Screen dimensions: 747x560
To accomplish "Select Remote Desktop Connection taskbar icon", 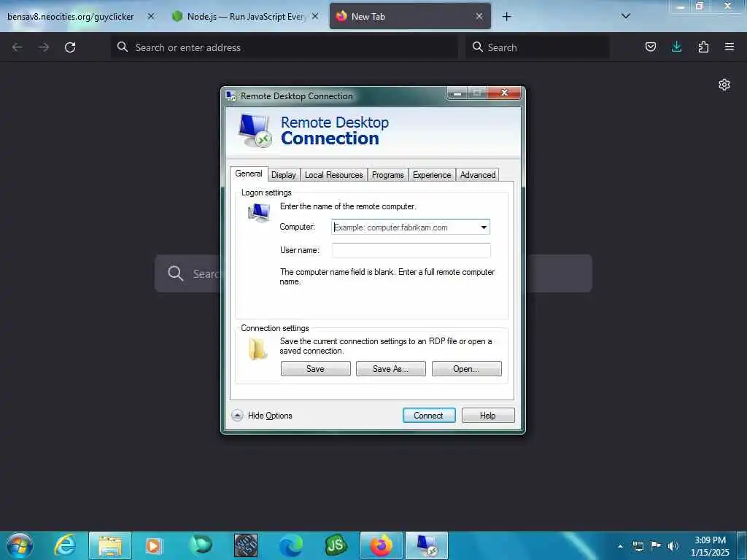I will [x=426, y=545].
